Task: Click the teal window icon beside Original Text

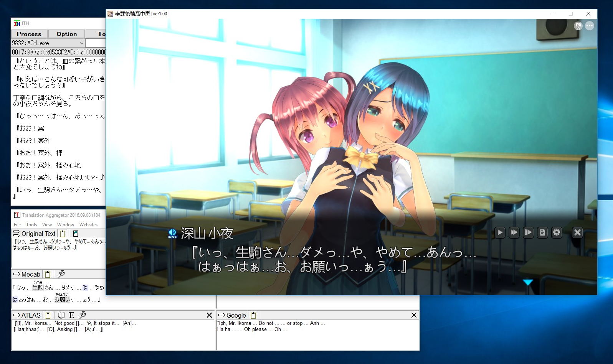Action: 76,234
